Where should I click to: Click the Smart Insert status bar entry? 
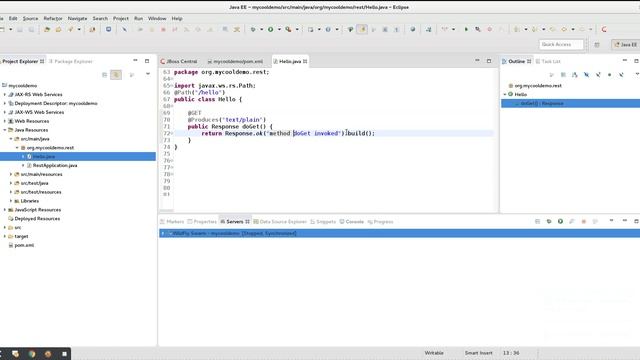tap(478, 353)
